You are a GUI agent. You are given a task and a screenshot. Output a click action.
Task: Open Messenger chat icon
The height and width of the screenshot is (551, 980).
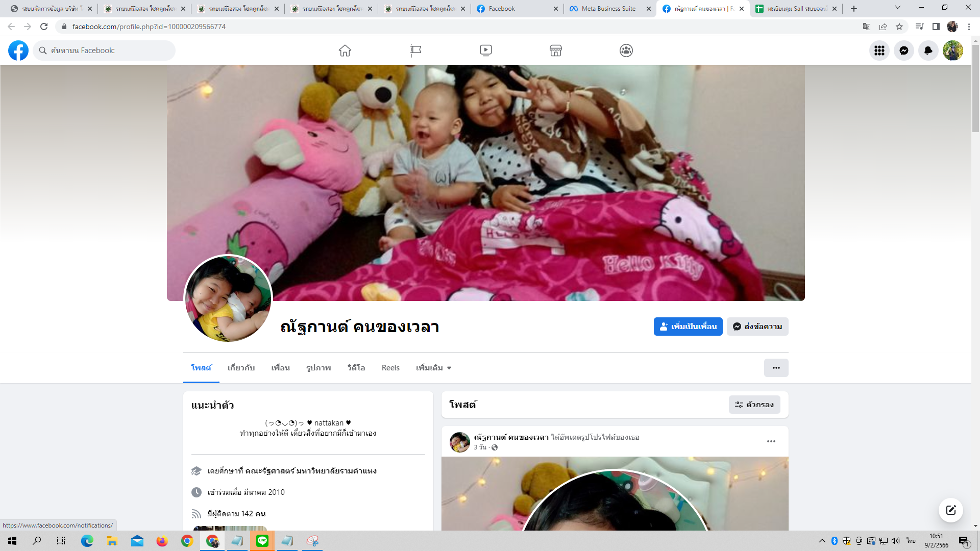tap(903, 51)
